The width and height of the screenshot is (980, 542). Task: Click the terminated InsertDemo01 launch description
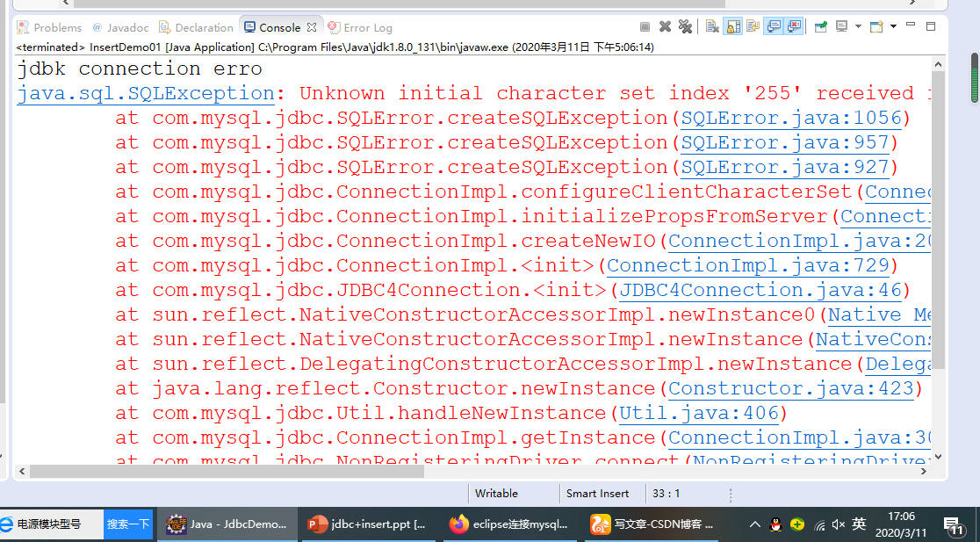[x=335, y=47]
